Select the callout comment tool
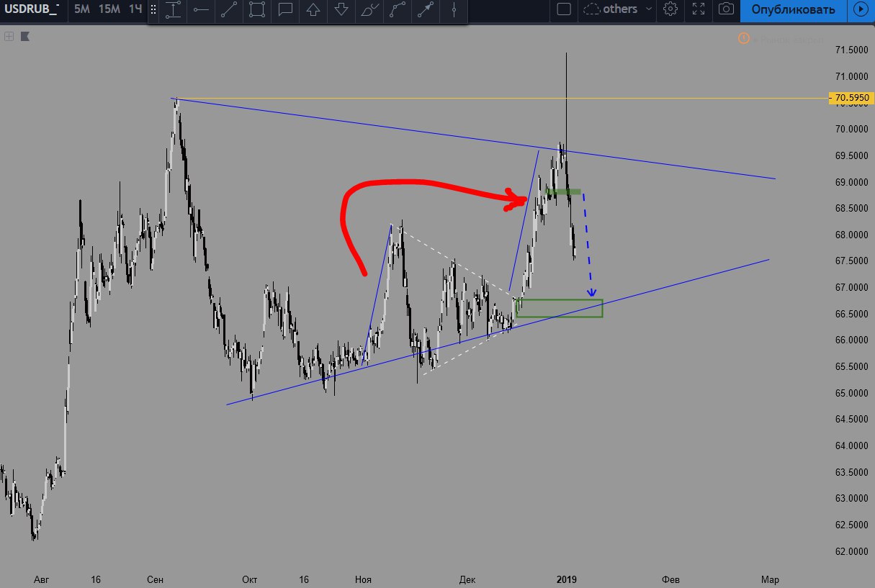Viewport: 875px width, 588px height. click(x=285, y=10)
